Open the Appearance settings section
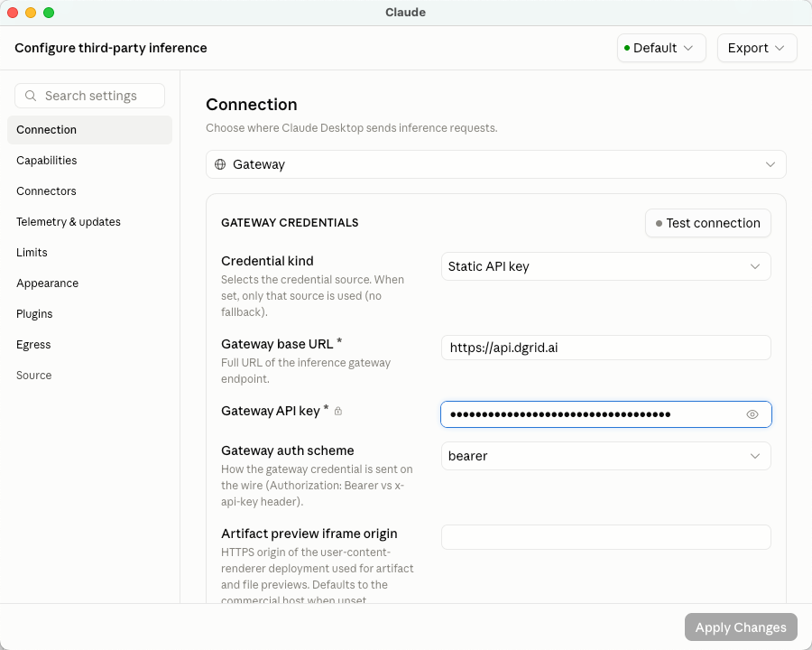The height and width of the screenshot is (650, 812). pos(89,283)
